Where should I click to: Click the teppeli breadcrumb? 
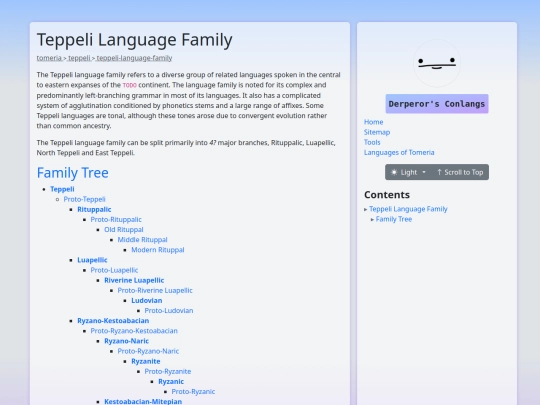coord(79,58)
